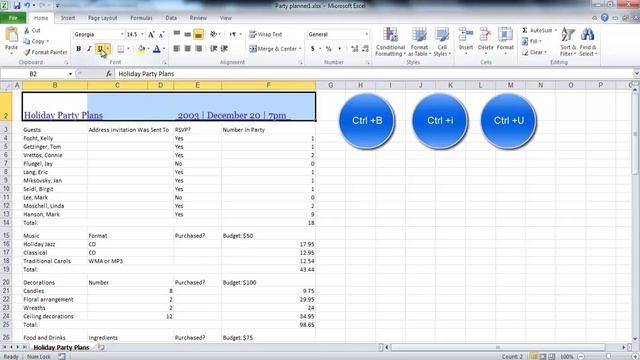The height and width of the screenshot is (360, 640).
Task: Toggle Italic formatting
Action: coord(89,49)
